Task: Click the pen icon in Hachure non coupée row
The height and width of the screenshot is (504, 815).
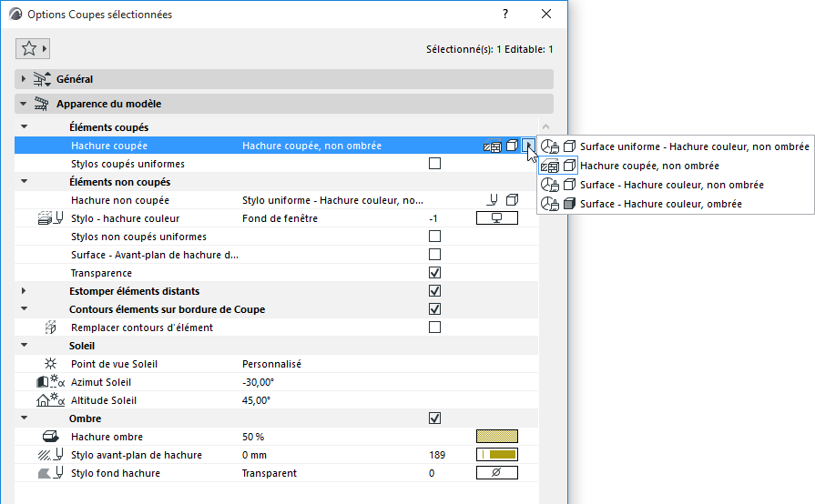Action: (x=493, y=200)
